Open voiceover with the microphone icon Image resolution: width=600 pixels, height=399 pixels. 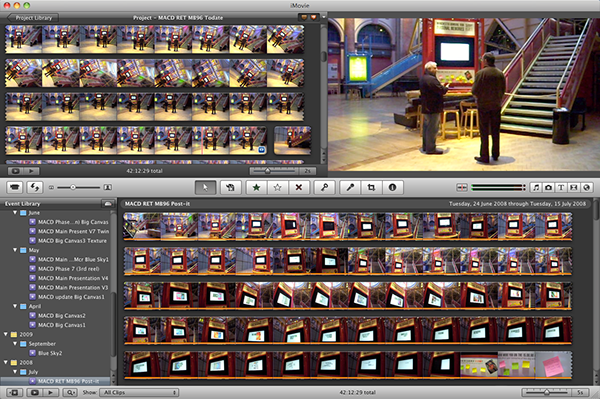click(350, 187)
